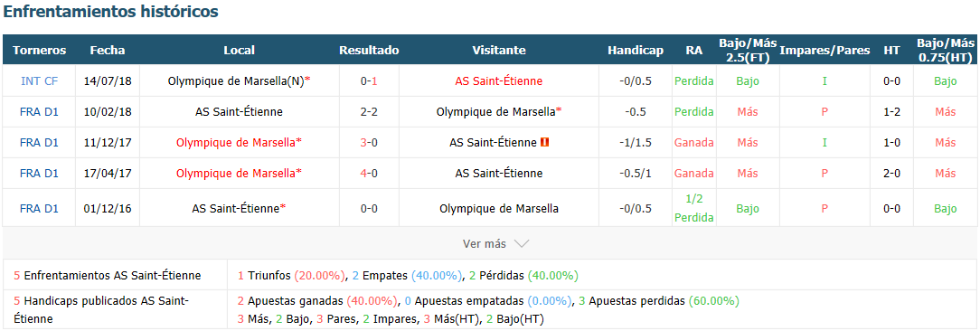Open INT CF tournament link
Screen dimensions: 980x331
(39, 80)
